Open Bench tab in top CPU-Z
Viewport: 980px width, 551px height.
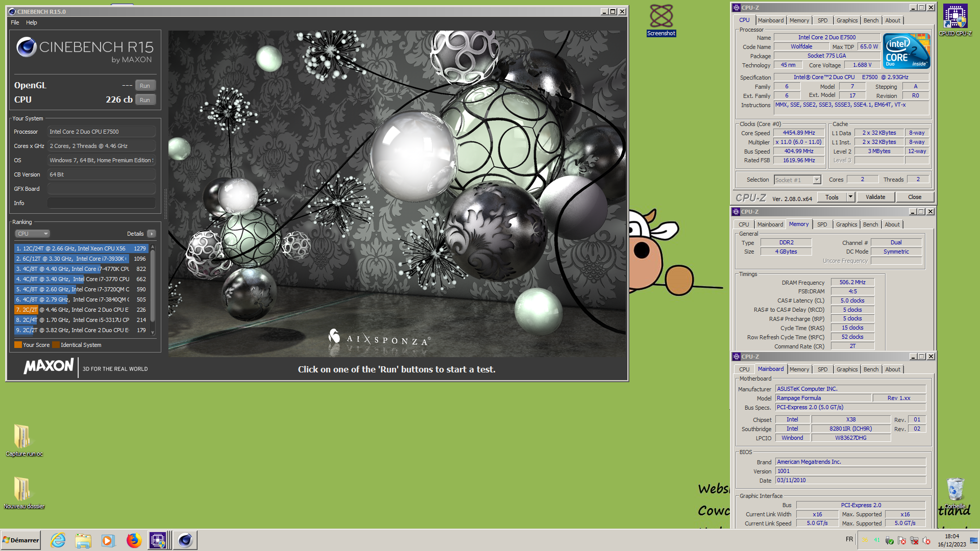(871, 20)
